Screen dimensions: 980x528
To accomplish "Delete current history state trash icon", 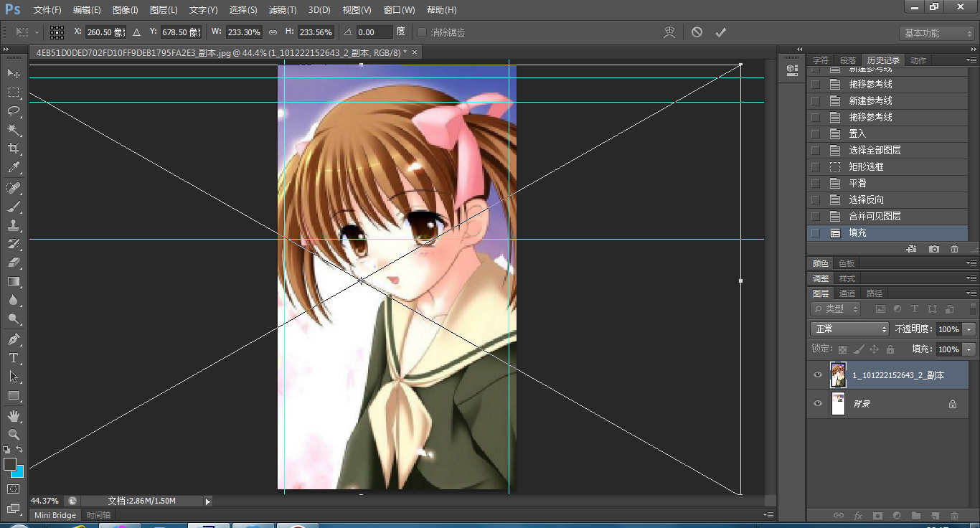I will point(954,249).
